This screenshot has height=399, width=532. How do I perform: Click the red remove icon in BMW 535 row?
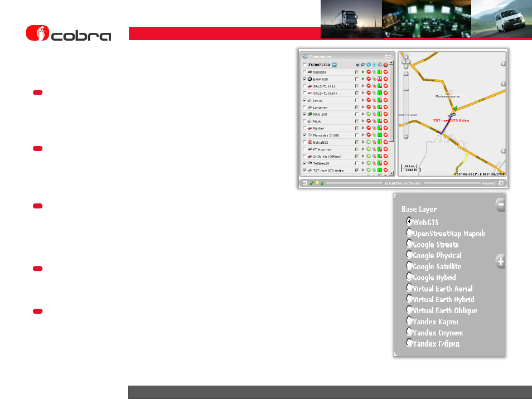pyautogui.click(x=385, y=79)
